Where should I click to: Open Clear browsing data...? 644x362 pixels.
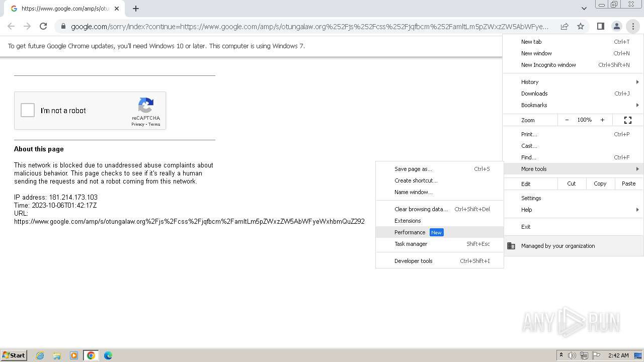(439, 209)
